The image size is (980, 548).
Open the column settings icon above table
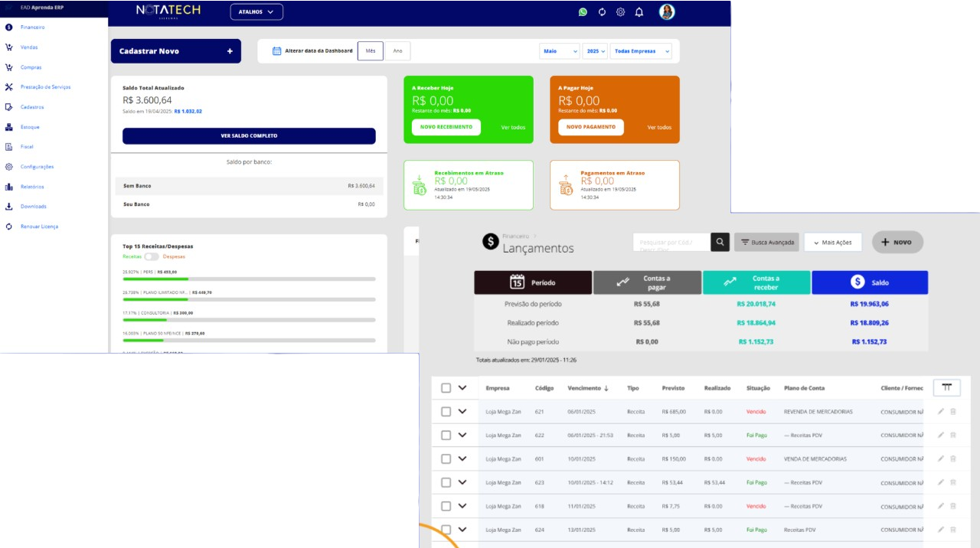pos(946,387)
